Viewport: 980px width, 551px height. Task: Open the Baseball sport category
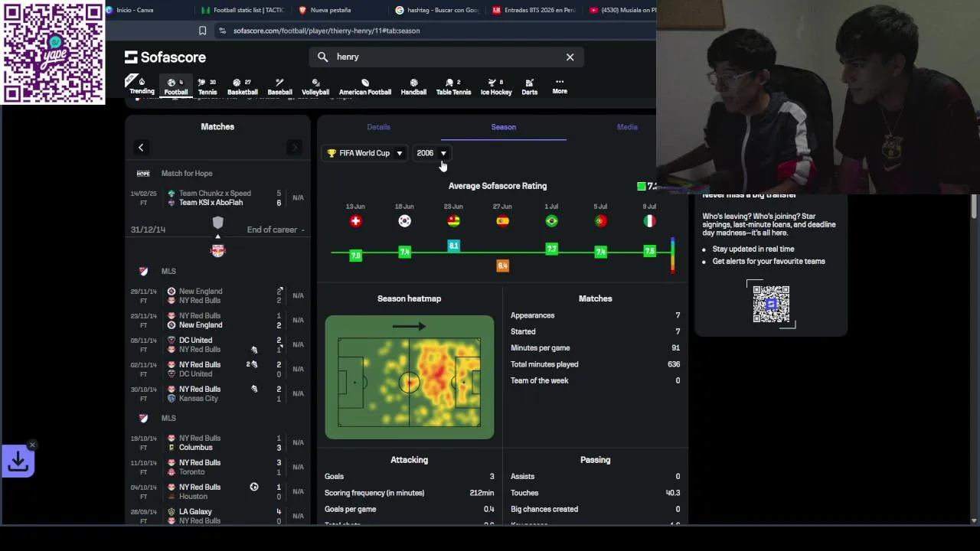pyautogui.click(x=279, y=86)
